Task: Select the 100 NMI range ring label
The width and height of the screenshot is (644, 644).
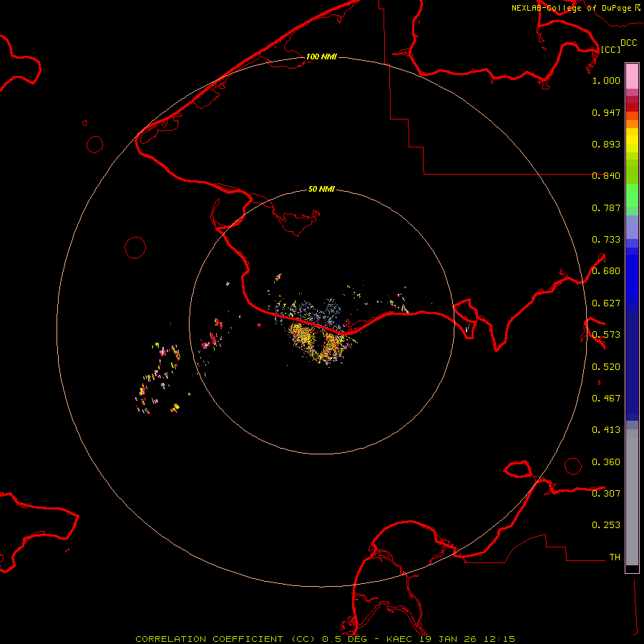Action: click(321, 57)
